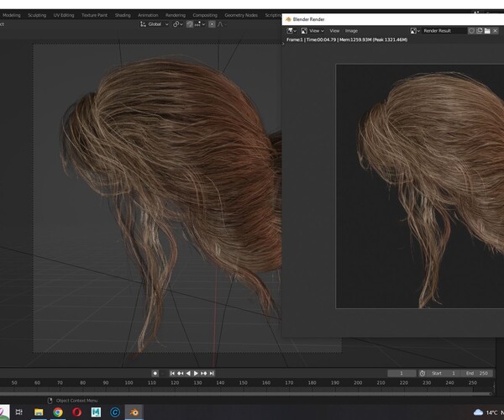
Task: Open the Maya icon on the taskbar
Action: click(x=96, y=412)
